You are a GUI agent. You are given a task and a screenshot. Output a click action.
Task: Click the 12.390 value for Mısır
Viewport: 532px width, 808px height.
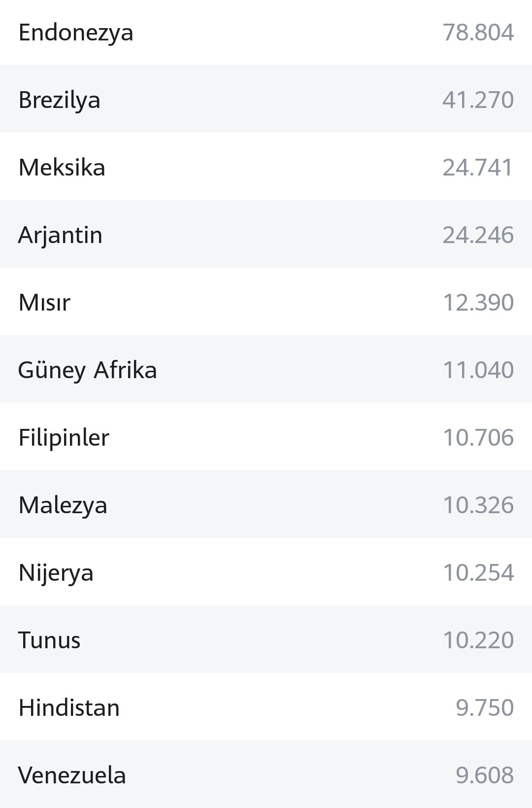pos(478,303)
